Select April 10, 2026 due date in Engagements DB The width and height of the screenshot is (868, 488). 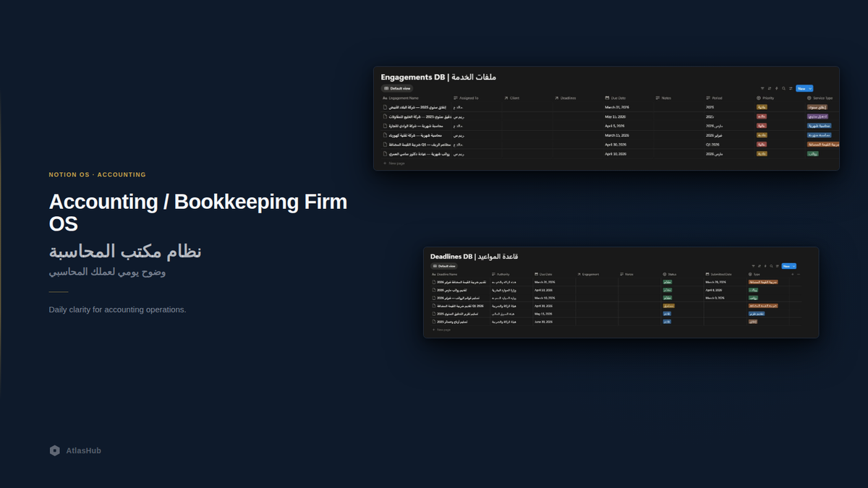pos(616,153)
